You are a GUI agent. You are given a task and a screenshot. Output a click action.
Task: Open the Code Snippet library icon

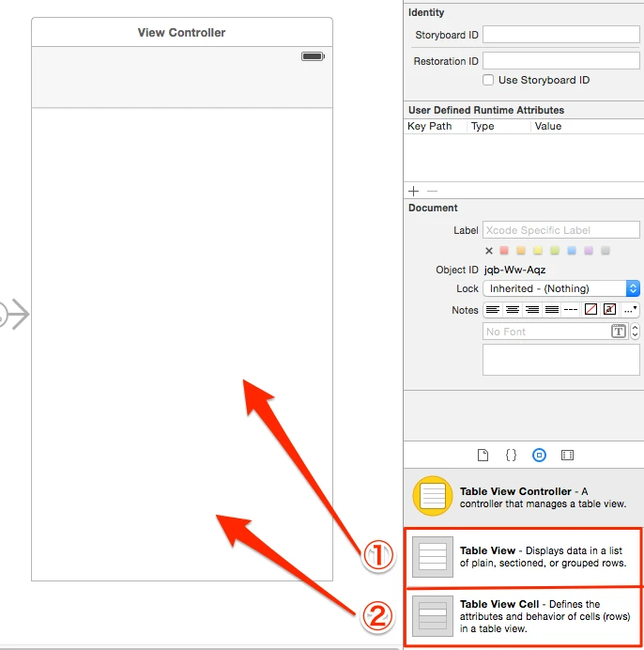(511, 456)
